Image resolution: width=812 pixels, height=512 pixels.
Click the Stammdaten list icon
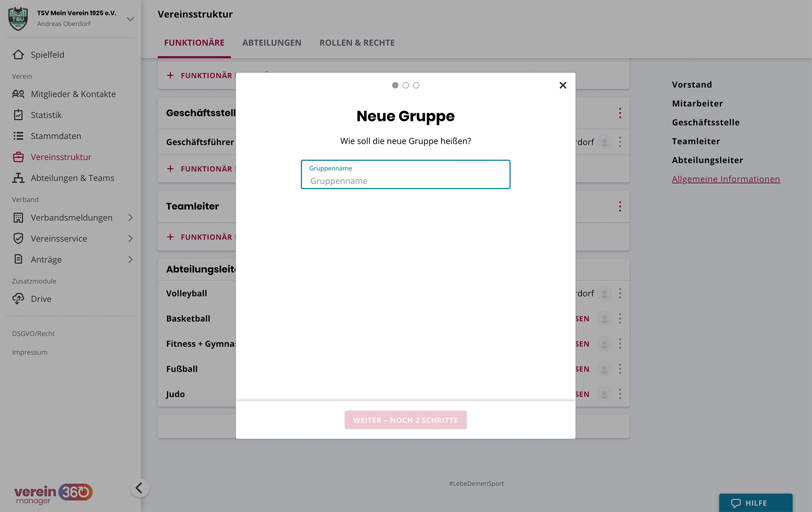18,136
